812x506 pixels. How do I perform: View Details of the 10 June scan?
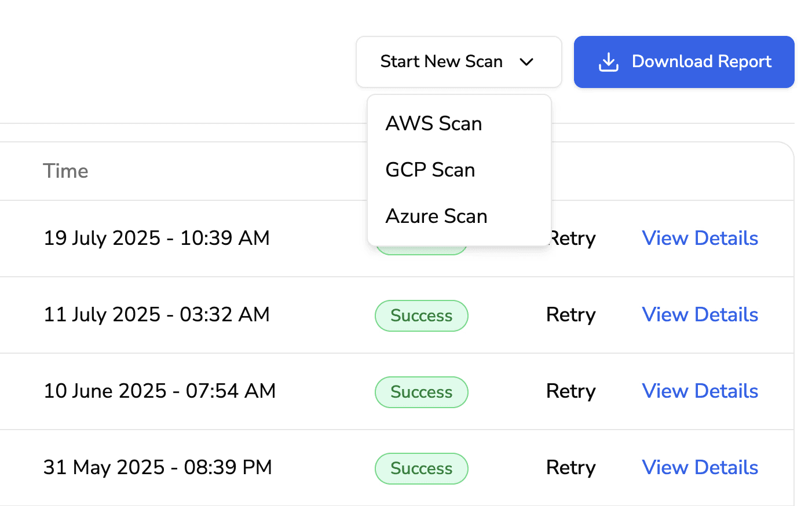(x=700, y=391)
